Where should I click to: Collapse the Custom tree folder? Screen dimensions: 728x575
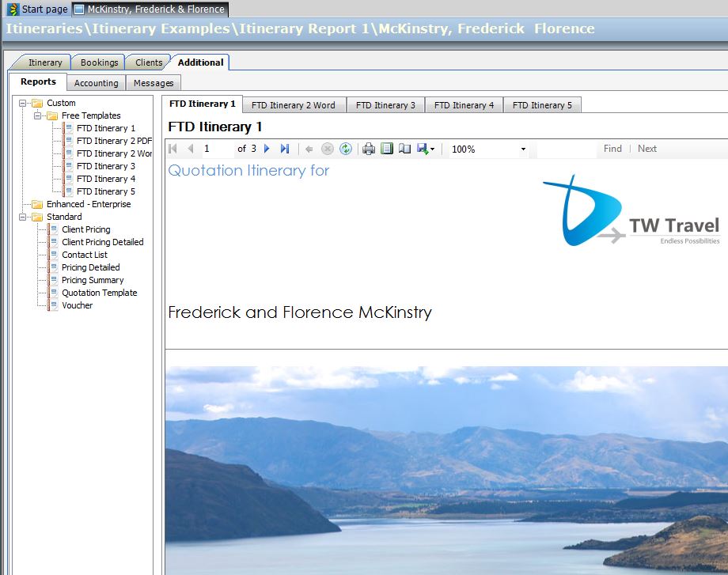(x=23, y=103)
